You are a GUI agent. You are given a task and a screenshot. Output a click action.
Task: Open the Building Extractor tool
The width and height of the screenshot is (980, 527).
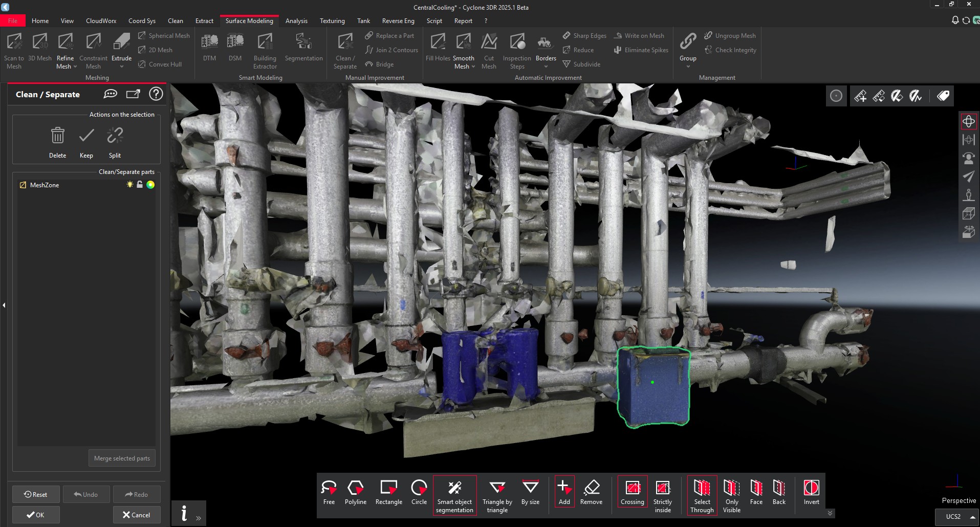[265, 50]
